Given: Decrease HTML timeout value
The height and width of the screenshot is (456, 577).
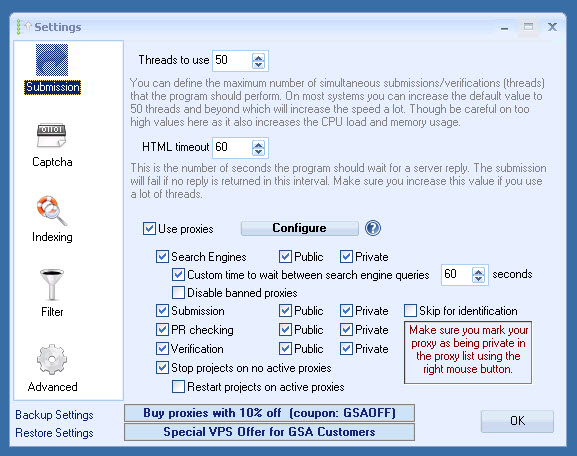Looking at the screenshot, I should coord(258,152).
